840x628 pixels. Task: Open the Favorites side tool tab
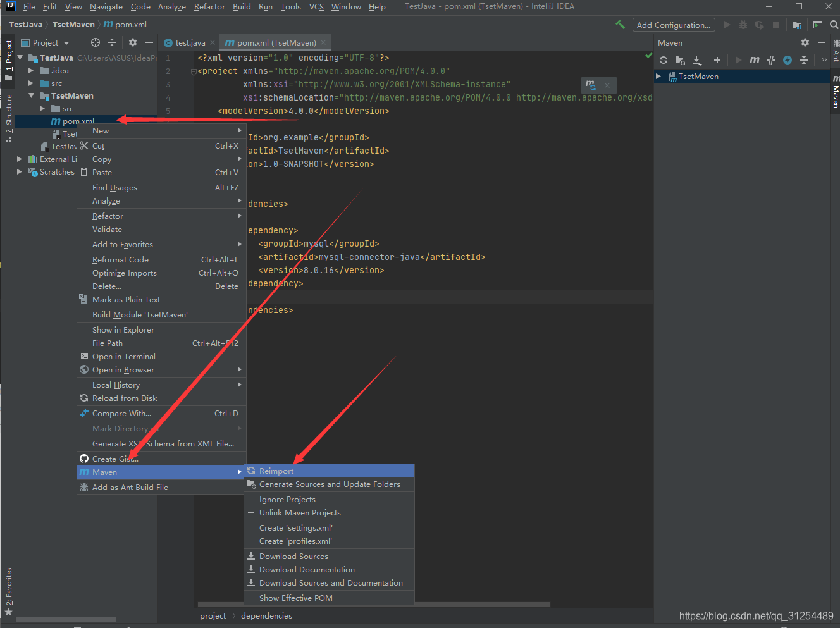coord(8,591)
